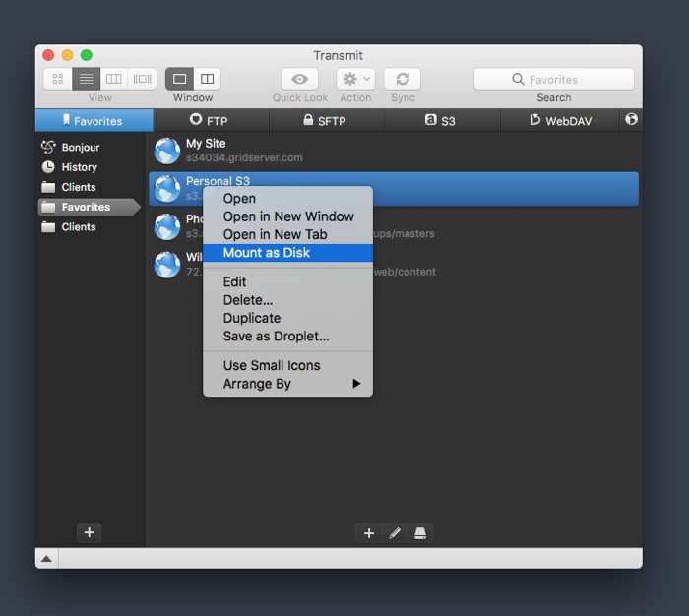Click the Sync arrows button
Viewport: 689px width, 616px height.
403,79
